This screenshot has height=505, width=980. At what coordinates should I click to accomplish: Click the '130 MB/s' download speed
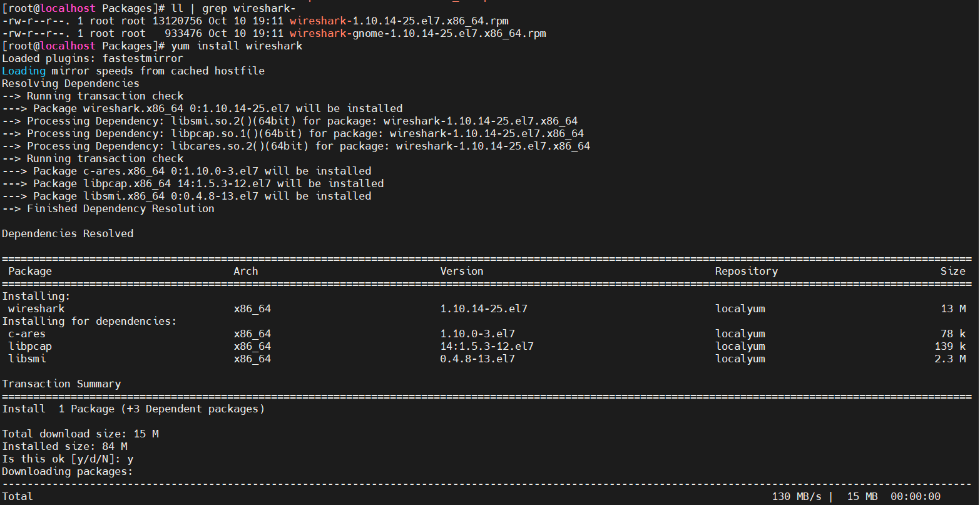[797, 496]
